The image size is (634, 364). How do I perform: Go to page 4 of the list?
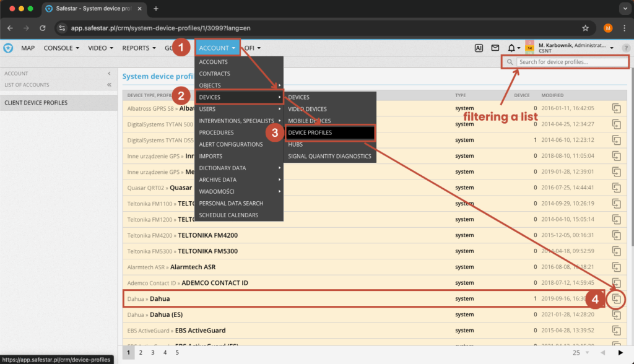coord(165,353)
